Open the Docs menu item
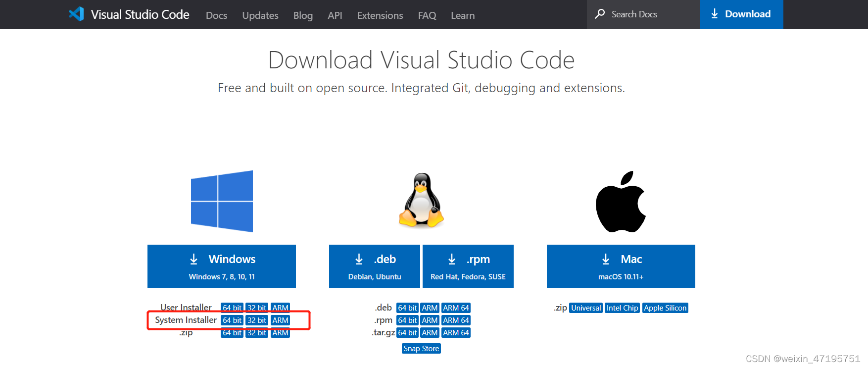868x368 pixels. tap(217, 15)
